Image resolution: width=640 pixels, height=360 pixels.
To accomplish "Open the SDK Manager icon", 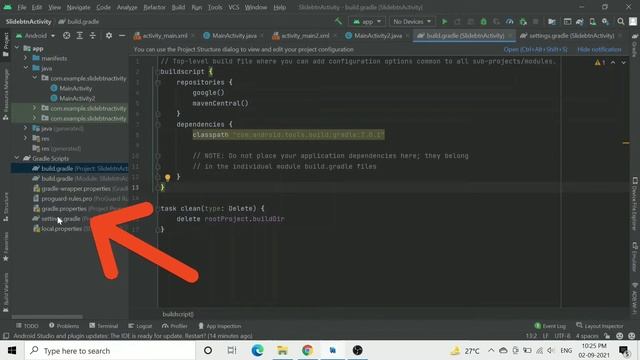I will [x=605, y=22].
